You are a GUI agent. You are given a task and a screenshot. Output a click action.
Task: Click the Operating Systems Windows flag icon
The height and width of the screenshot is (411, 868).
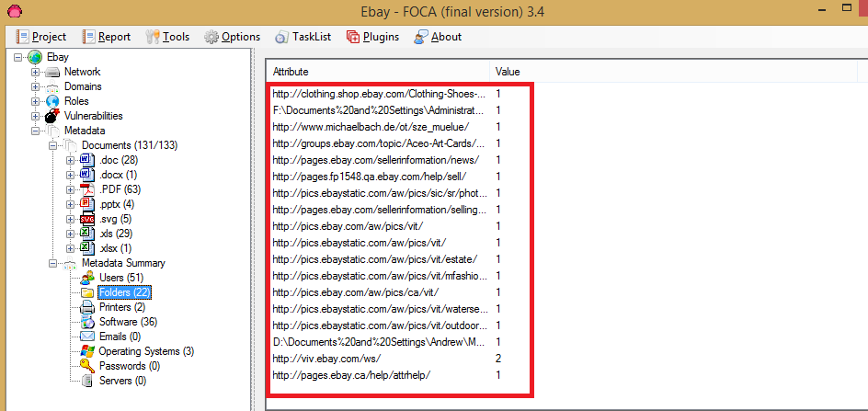pos(87,351)
